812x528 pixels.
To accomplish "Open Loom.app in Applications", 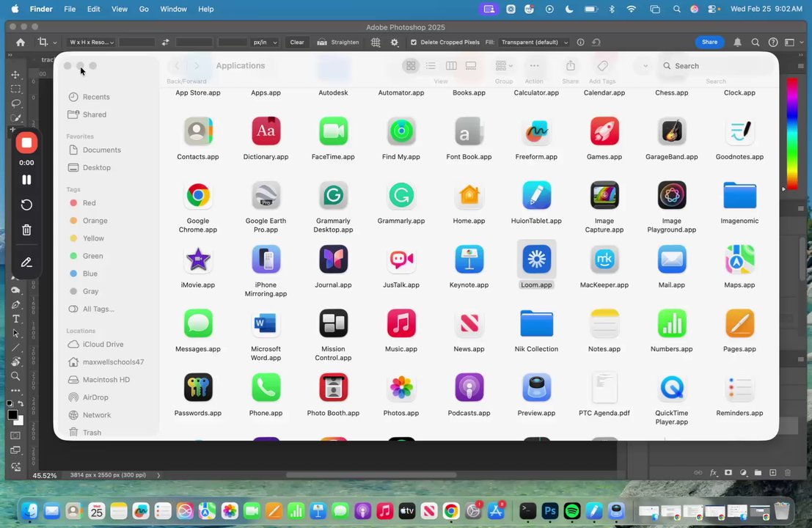I will pyautogui.click(x=536, y=260).
